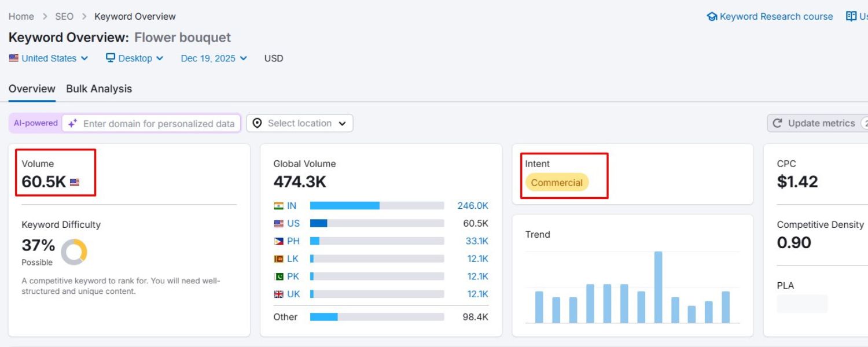
Task: Select the Philippines flag in country list
Action: click(279, 241)
